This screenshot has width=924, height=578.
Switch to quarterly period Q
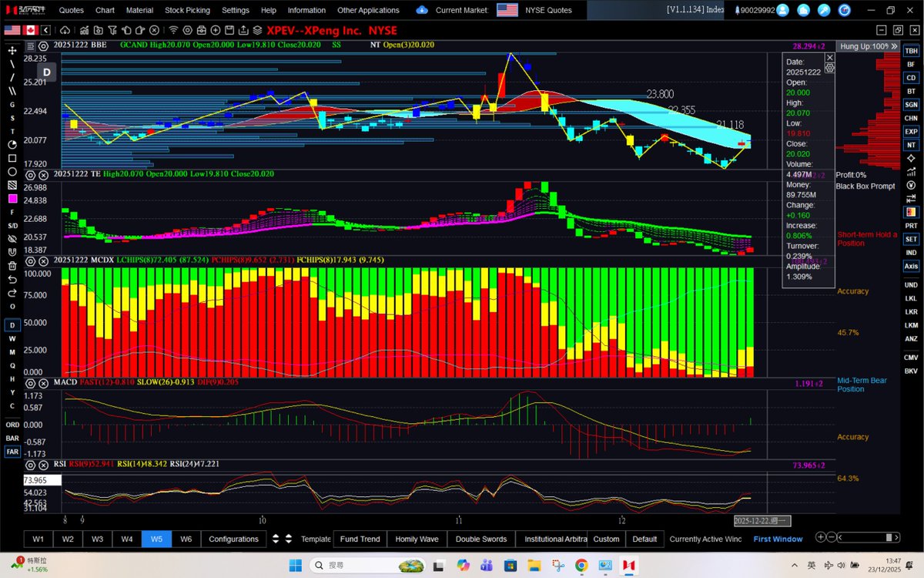pyautogui.click(x=12, y=365)
